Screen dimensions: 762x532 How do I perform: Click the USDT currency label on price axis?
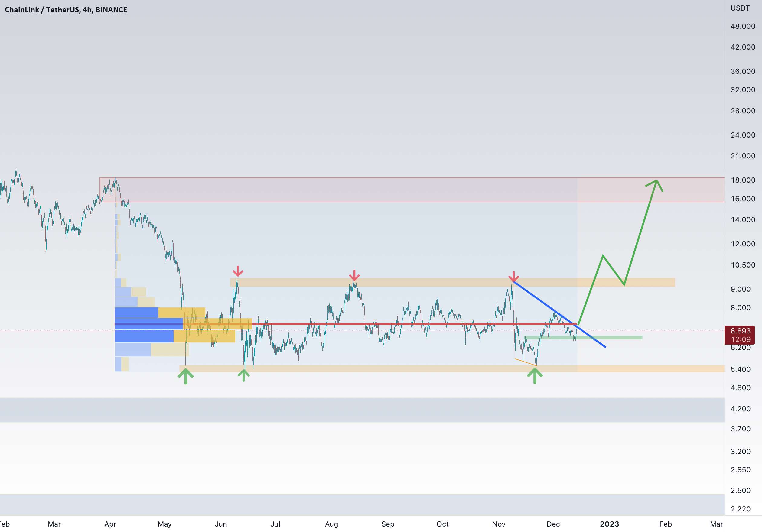(x=740, y=8)
